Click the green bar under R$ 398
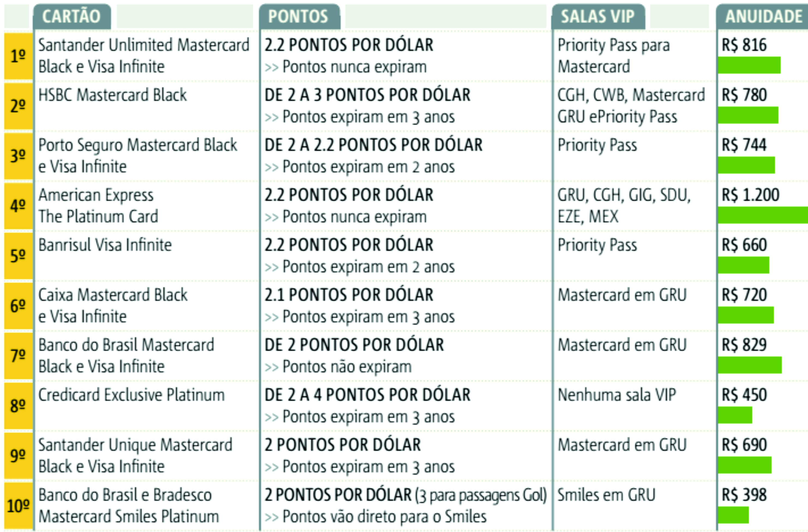The width and height of the screenshot is (808, 532). pos(733,515)
